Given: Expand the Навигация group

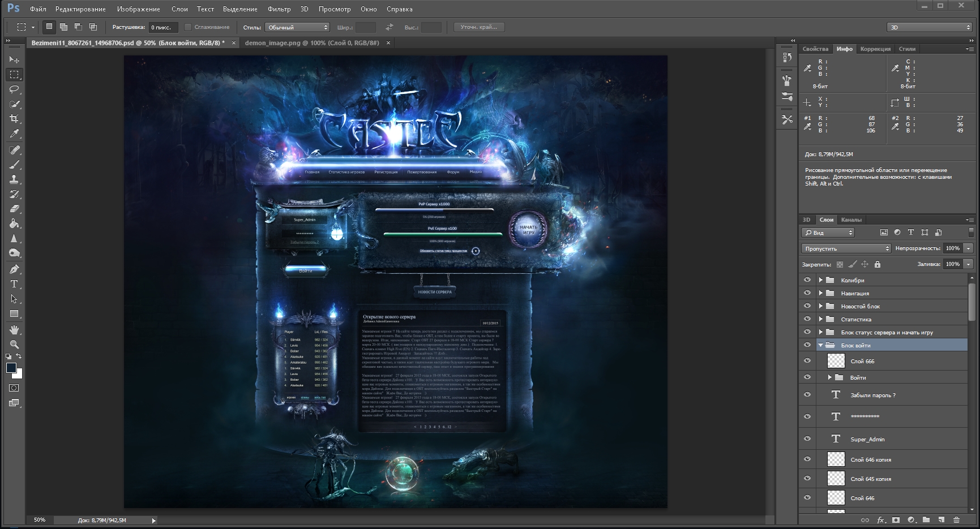Looking at the screenshot, I should [820, 293].
